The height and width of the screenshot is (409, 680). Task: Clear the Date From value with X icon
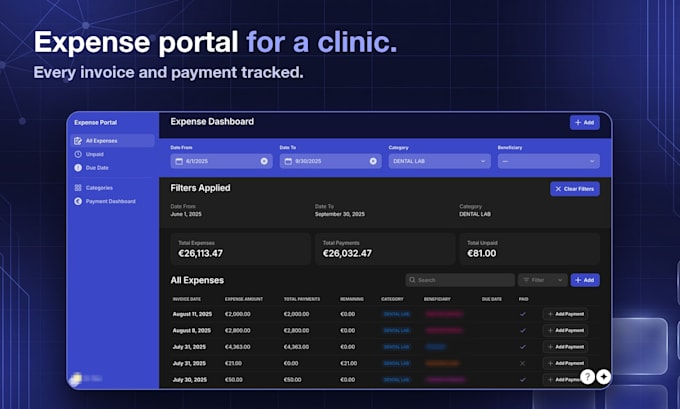pos(264,161)
